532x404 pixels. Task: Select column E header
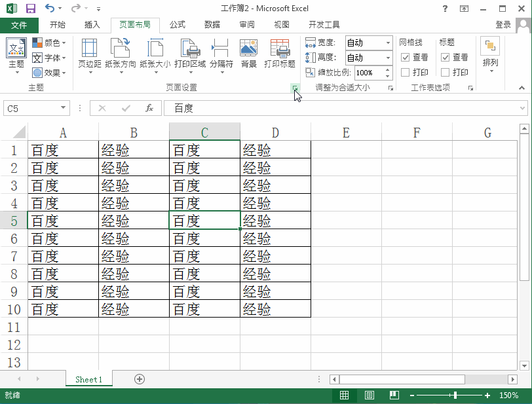(346, 132)
